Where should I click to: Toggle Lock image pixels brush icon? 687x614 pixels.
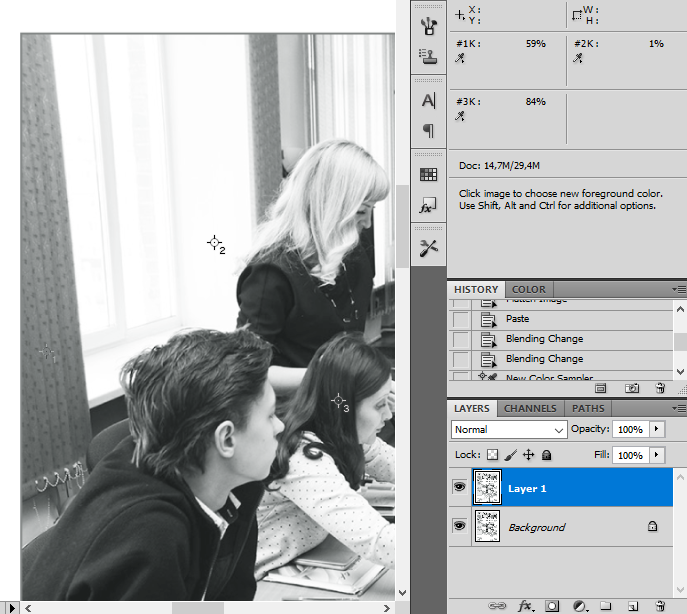coord(510,455)
